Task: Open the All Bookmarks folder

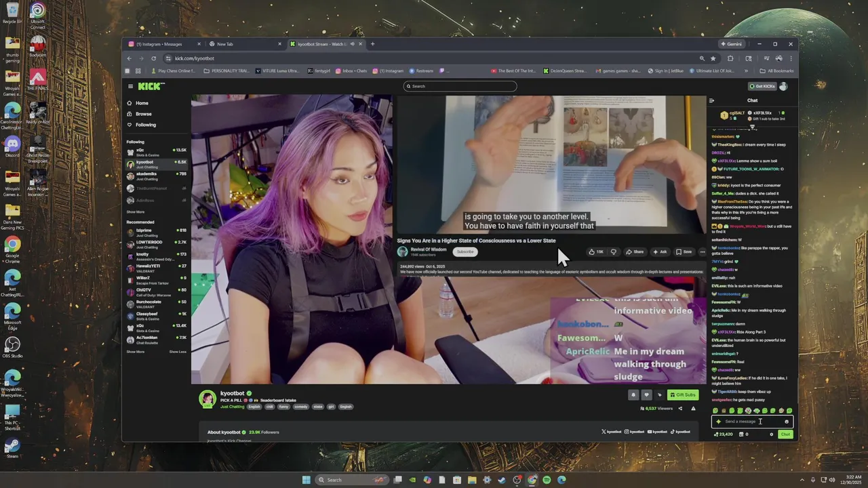Action: coord(776,70)
